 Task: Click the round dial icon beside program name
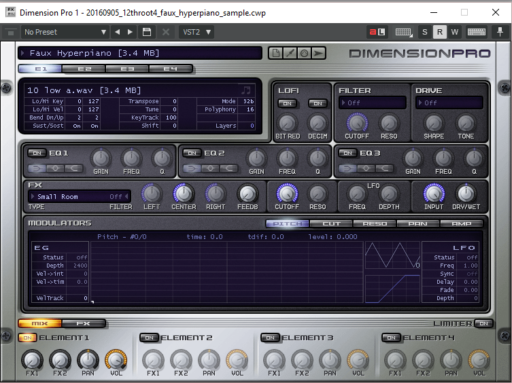[x=304, y=53]
